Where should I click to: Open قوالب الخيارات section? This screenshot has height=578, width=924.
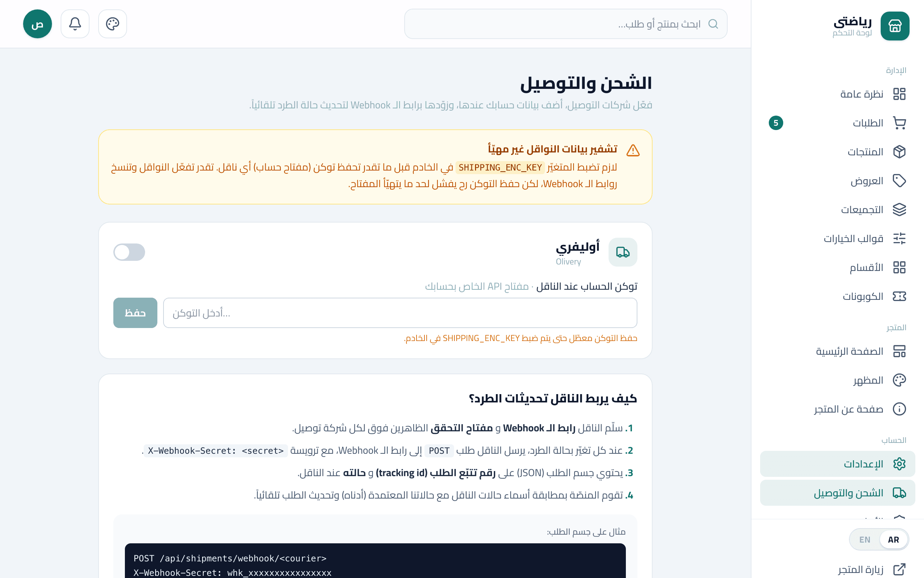837,238
